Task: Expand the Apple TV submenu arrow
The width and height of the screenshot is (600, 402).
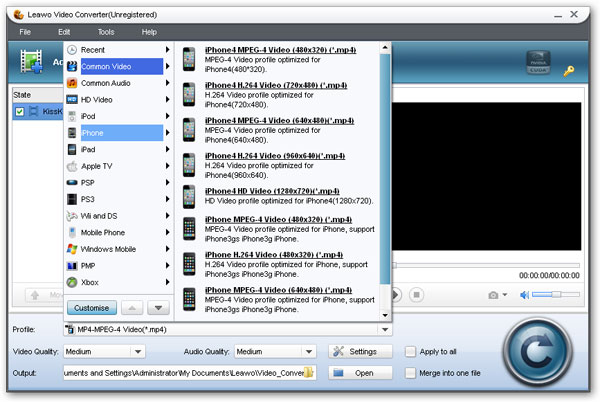Action: pos(168,166)
